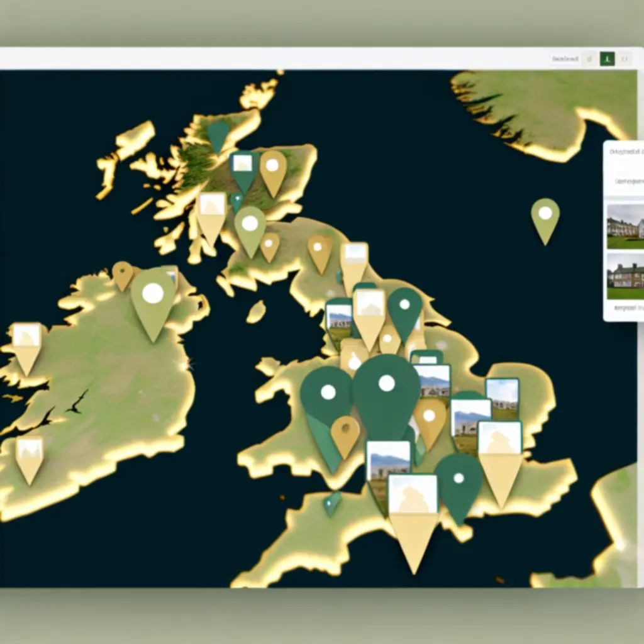The image size is (644, 644).
Task: Click the grey button left of the green toolbar button
Action: [589, 58]
